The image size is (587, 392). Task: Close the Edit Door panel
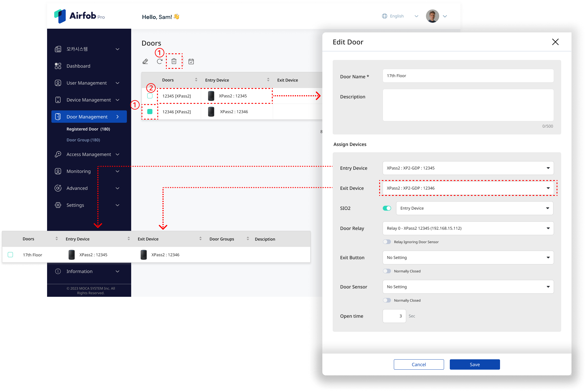(555, 42)
